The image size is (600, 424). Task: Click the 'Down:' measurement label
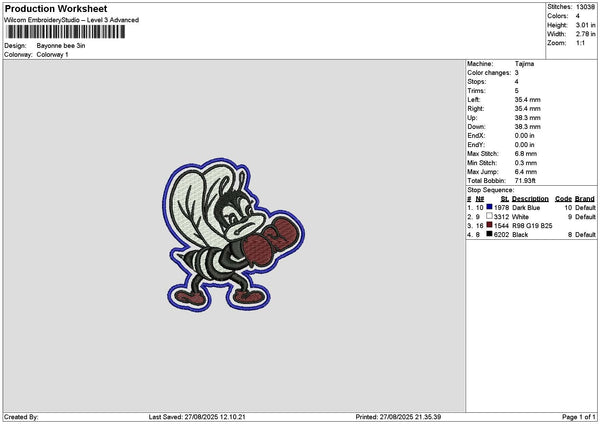click(476, 127)
